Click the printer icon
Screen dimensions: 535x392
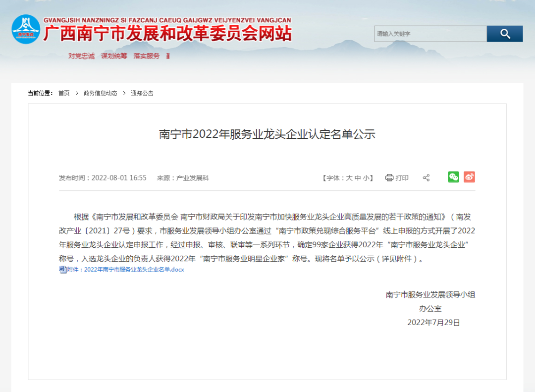coord(389,178)
